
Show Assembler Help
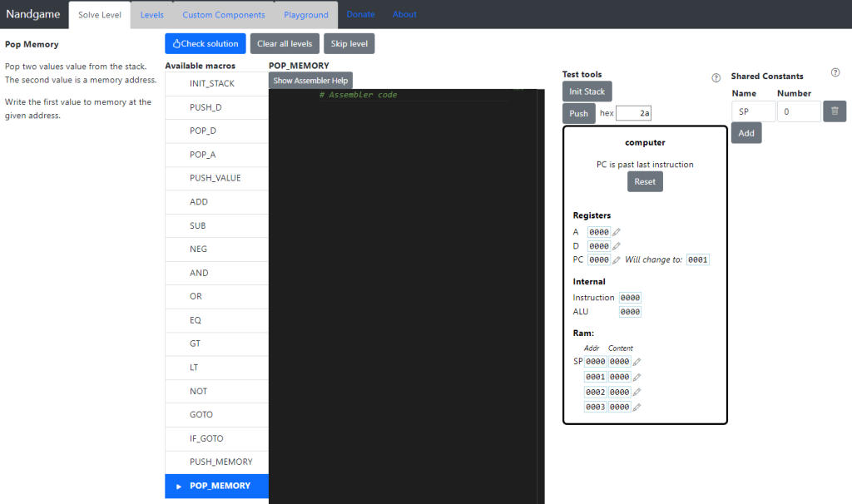[310, 81]
